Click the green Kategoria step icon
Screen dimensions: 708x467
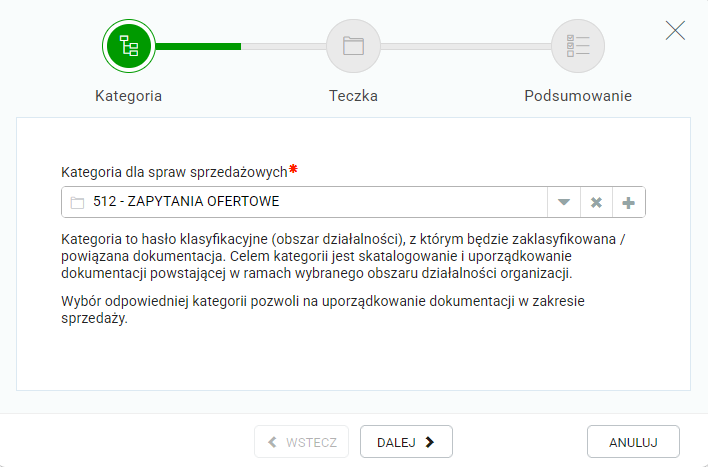[129, 46]
